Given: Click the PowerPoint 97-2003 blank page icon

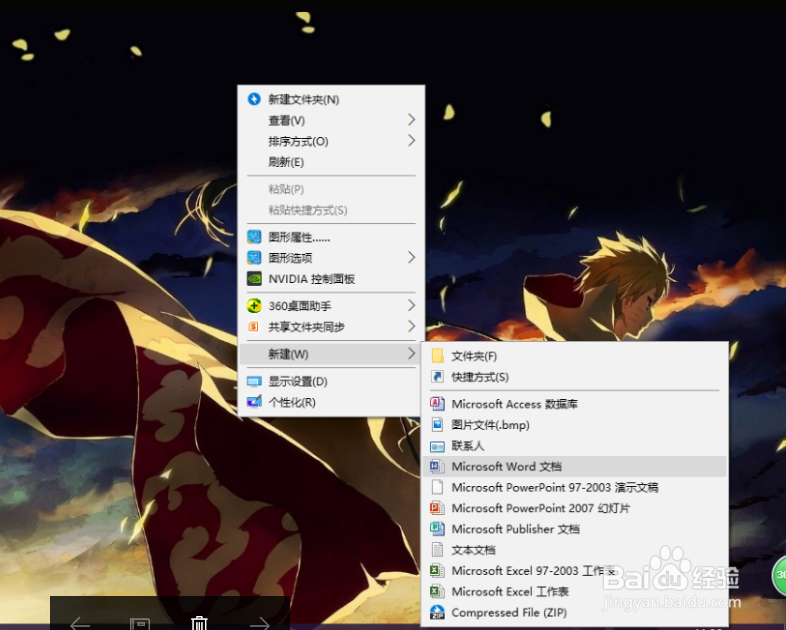Looking at the screenshot, I should pos(438,487).
